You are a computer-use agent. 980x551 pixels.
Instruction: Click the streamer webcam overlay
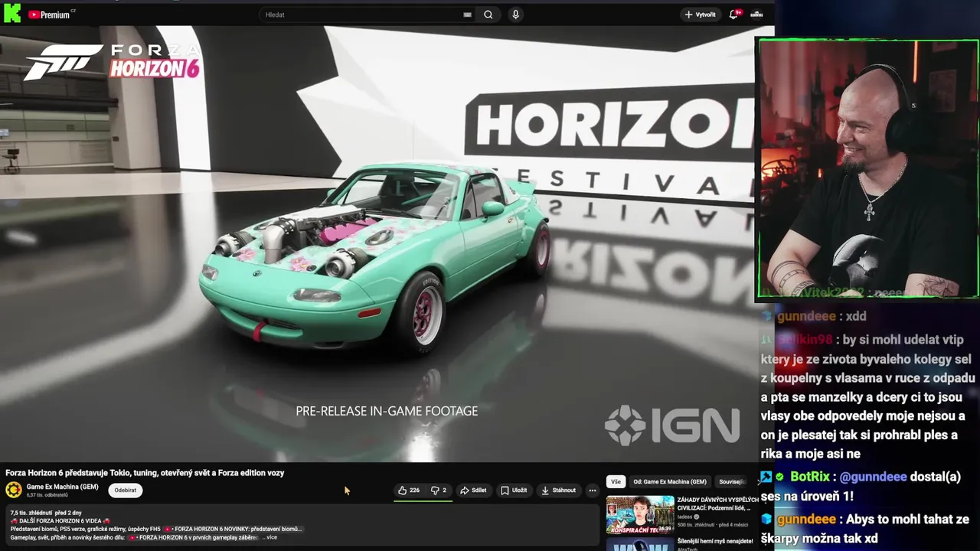coord(868,168)
